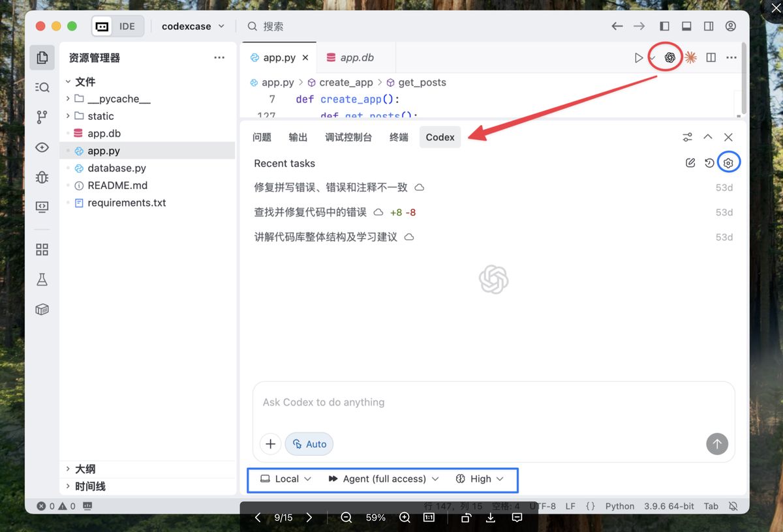Open the debug bug icon in sidebar
Image resolution: width=783 pixels, height=532 pixels.
pyautogui.click(x=42, y=177)
